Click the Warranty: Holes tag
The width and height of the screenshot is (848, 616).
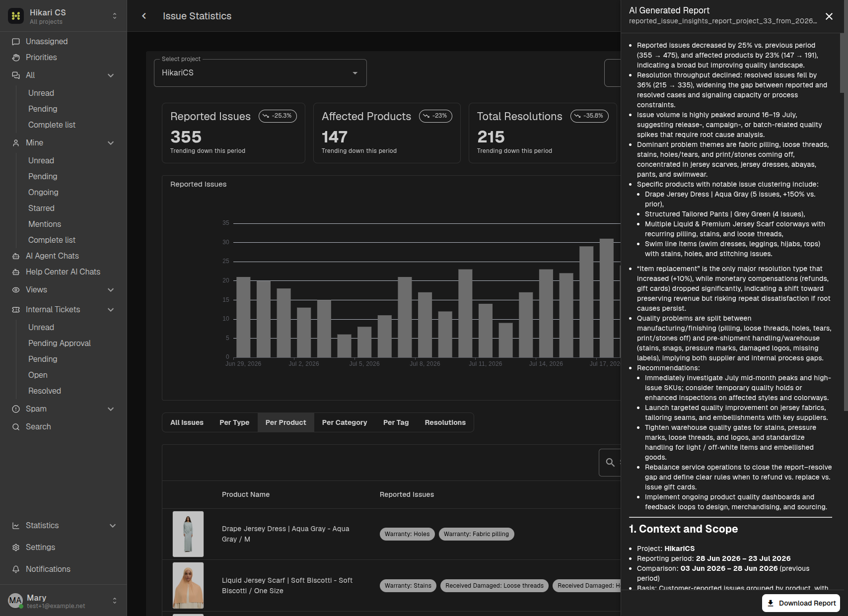tap(407, 534)
